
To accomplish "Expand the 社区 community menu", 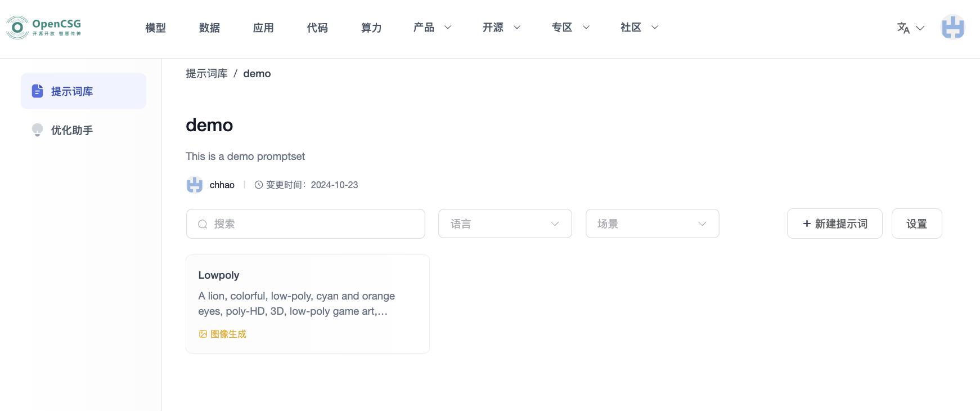I will click(639, 27).
